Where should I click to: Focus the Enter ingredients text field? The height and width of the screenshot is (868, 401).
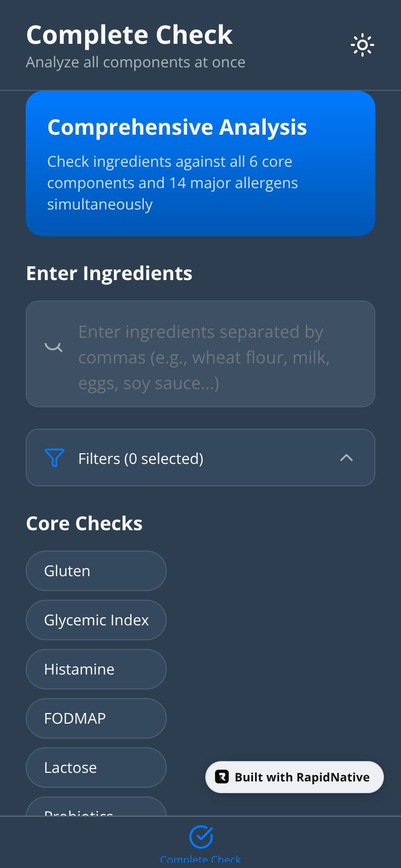click(214, 357)
